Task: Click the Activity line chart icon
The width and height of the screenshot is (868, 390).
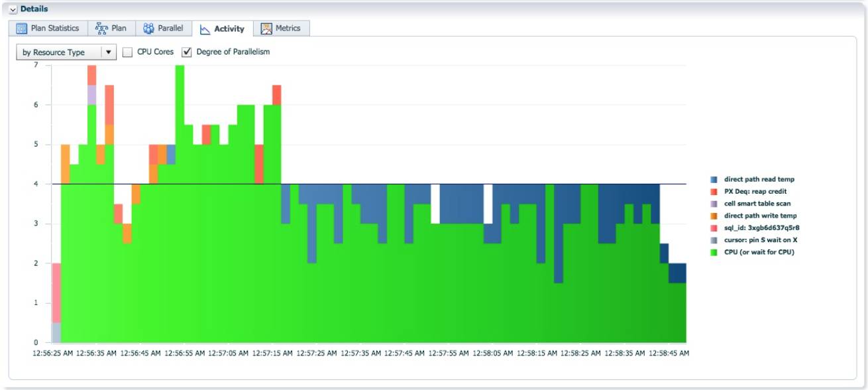Action: (x=205, y=29)
